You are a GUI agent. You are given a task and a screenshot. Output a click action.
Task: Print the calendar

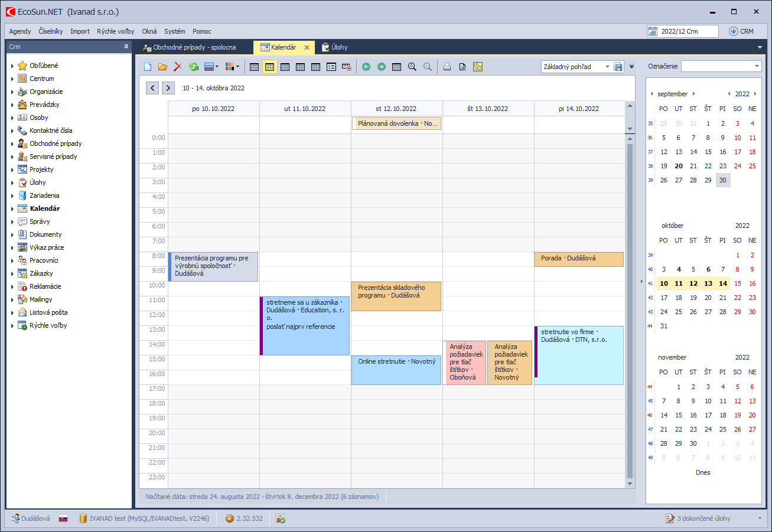(447, 67)
